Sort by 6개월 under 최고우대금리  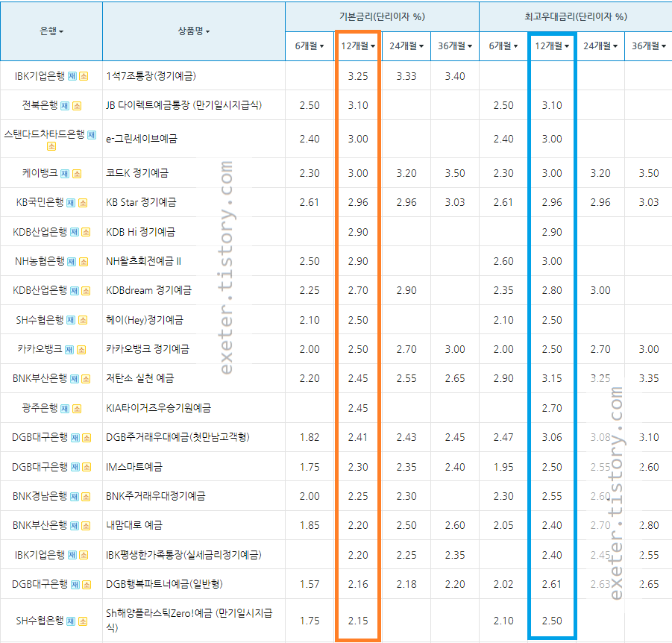coord(503,46)
